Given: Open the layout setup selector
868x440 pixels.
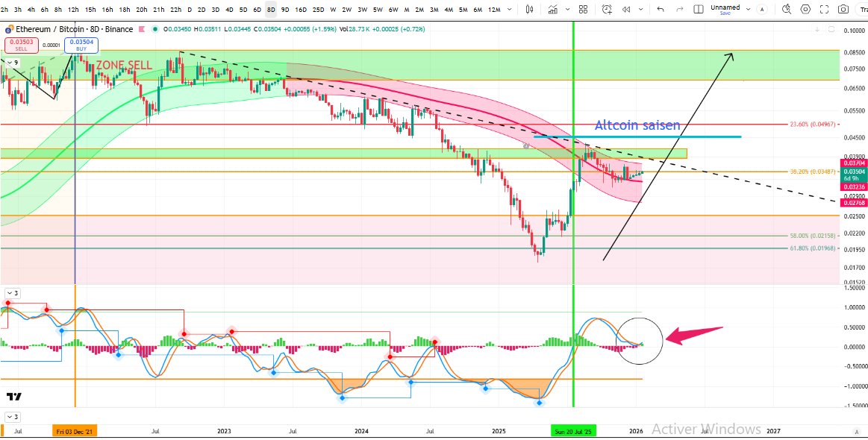Looking at the screenshot, I should point(699,10).
